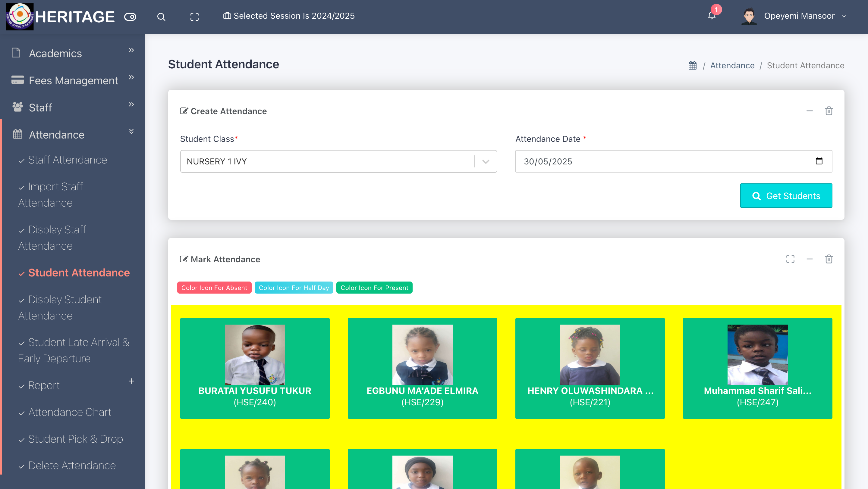Enter fullscreen mode via top bar icon
Image resolution: width=868 pixels, height=489 pixels.
[194, 17]
